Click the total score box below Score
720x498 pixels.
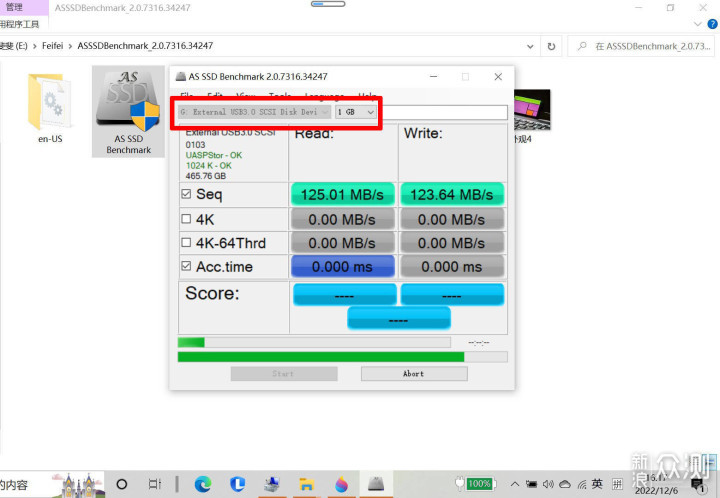(x=399, y=319)
